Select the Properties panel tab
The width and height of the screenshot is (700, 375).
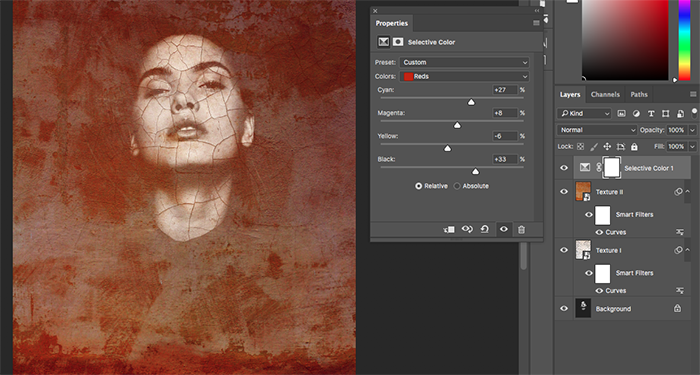(392, 23)
